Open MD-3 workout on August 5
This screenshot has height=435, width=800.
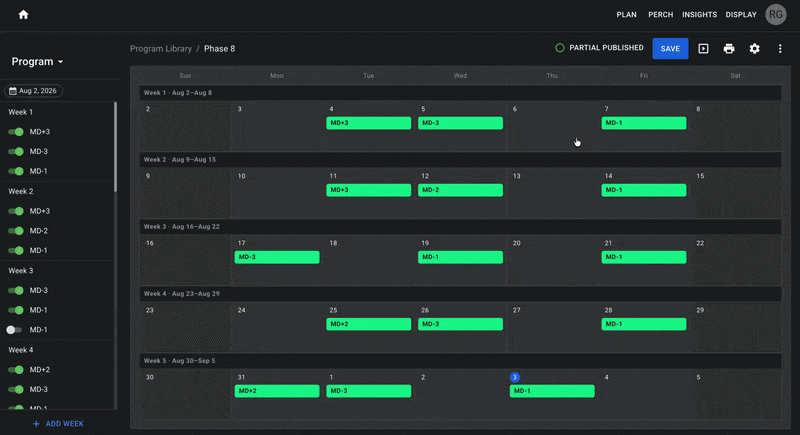point(460,123)
